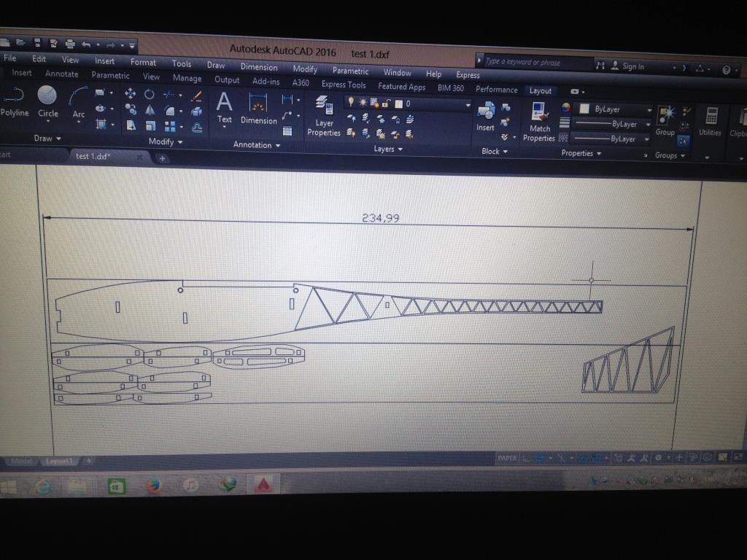747x560 pixels.
Task: Select the Dimension annotation tool
Action: [259, 109]
